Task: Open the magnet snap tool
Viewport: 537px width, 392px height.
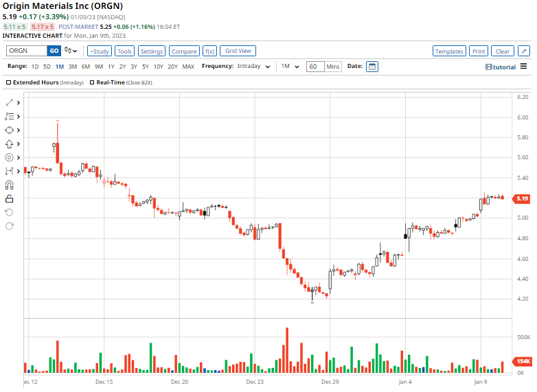Action: click(x=9, y=185)
